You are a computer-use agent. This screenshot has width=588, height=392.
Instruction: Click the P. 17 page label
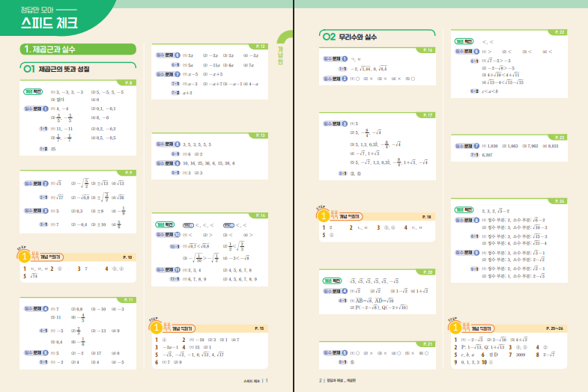428,114
